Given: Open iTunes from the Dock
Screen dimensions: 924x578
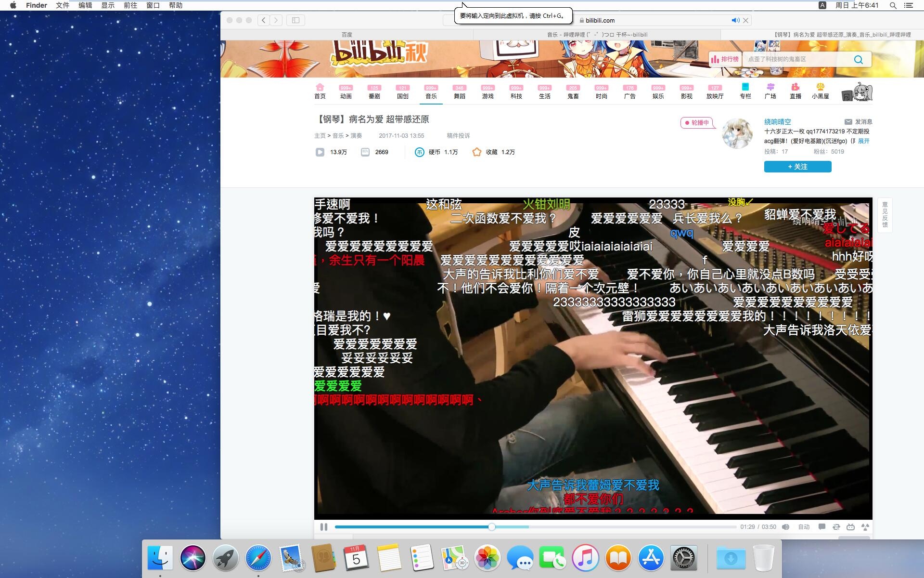Looking at the screenshot, I should [x=585, y=558].
